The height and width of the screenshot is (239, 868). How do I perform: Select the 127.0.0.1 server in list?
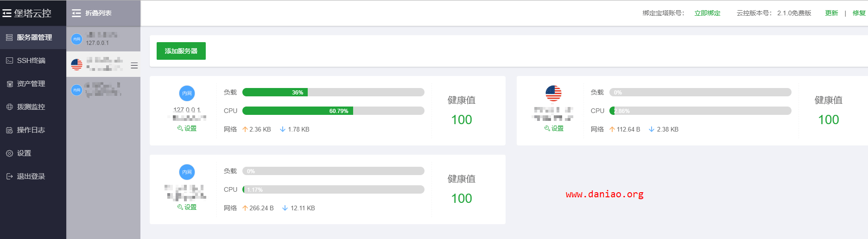click(x=103, y=39)
